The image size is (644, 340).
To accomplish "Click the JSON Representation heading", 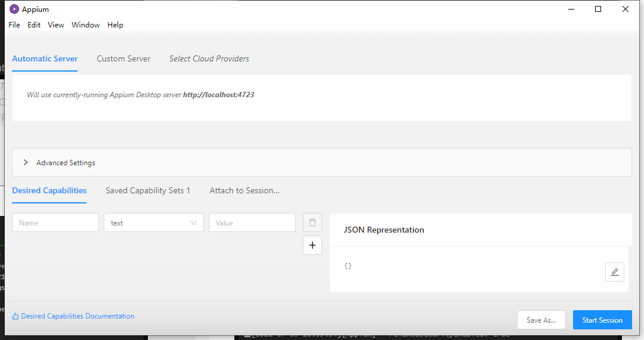I will coord(384,230).
